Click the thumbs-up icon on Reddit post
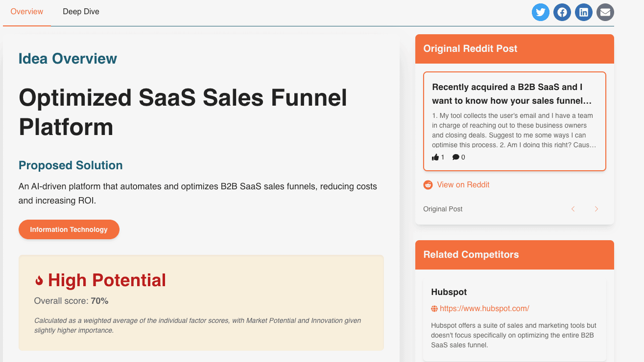644x362 pixels. [435, 157]
